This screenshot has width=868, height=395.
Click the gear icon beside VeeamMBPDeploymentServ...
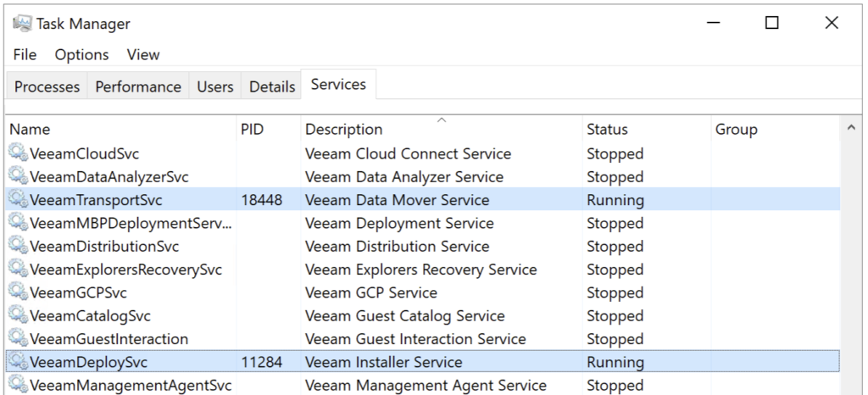(x=19, y=222)
